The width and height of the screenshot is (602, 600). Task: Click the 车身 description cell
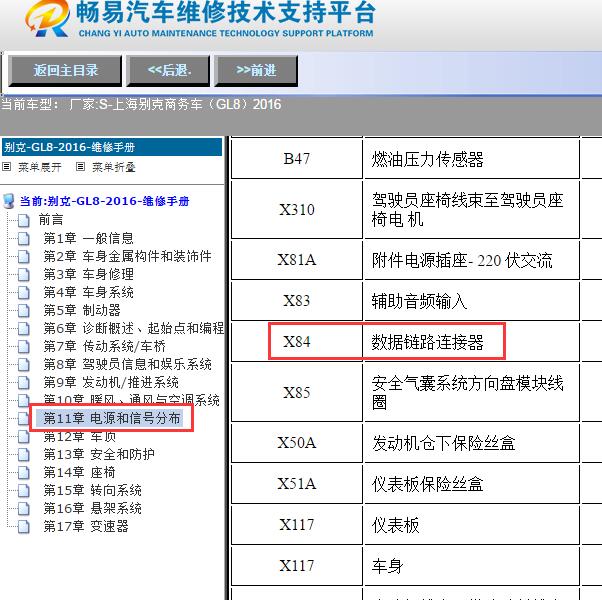(471, 566)
